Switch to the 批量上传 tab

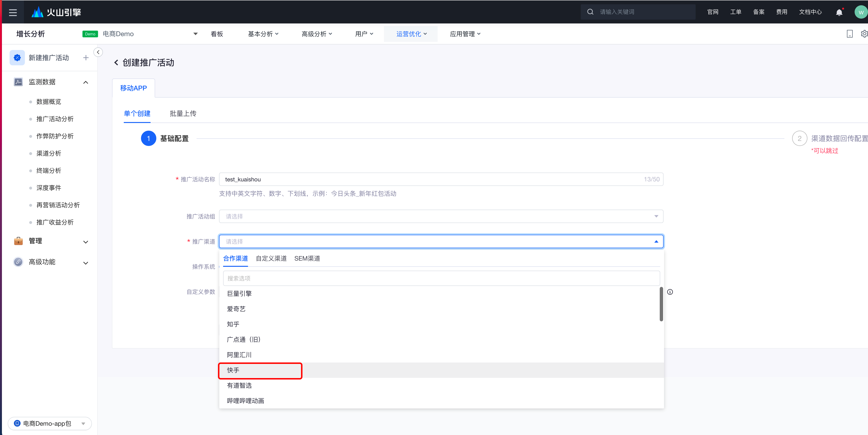(183, 113)
